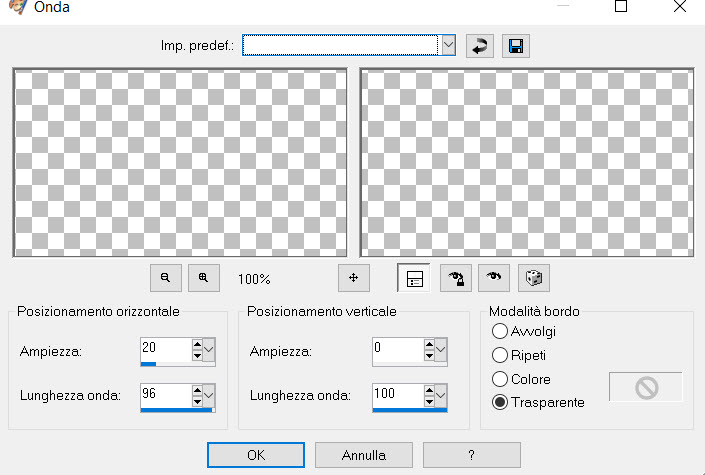Image resolution: width=705 pixels, height=475 pixels.
Task: Click the horizontal Ampiezza field showing 20
Action: coord(166,349)
